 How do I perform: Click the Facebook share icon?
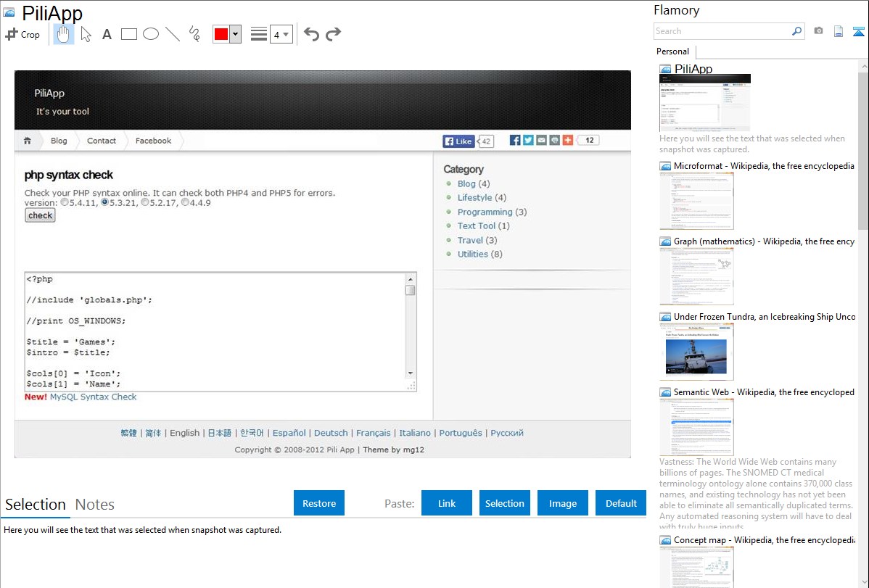click(x=515, y=140)
